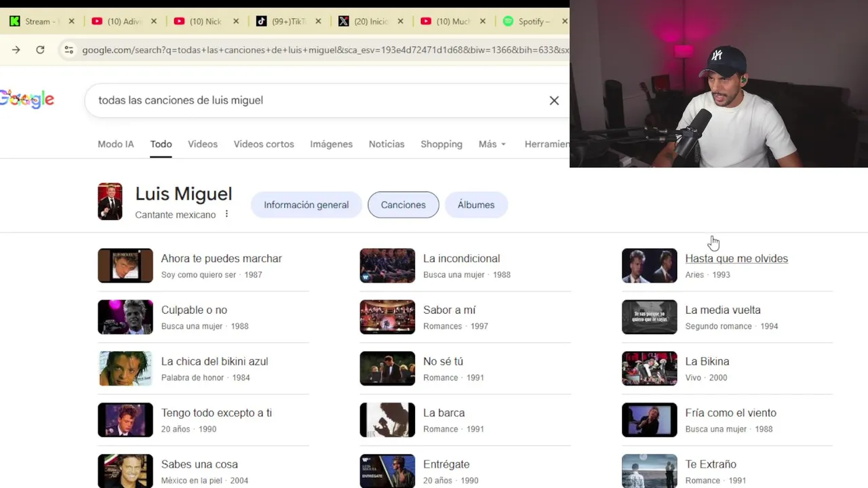Click La barca thumbnail
Viewport: 868px width, 488px height.
387,420
